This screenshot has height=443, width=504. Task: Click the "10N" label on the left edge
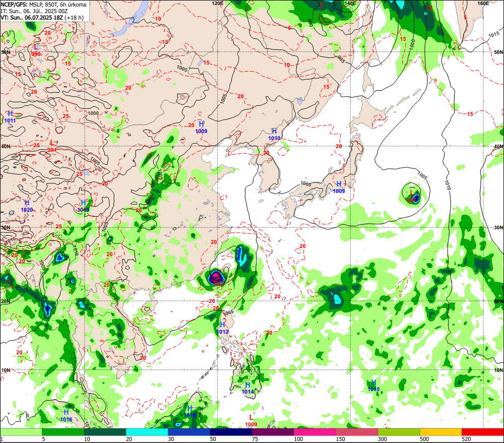click(x=6, y=370)
